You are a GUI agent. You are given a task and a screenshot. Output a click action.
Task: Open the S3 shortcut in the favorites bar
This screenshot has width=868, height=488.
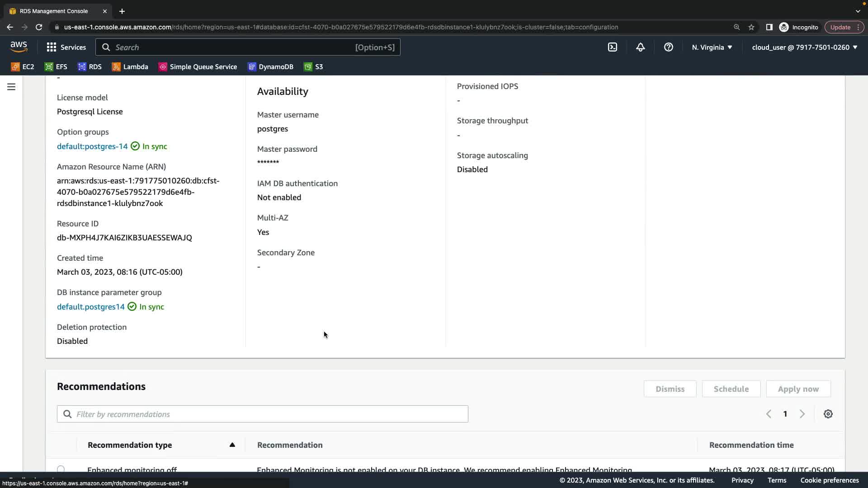(x=313, y=66)
